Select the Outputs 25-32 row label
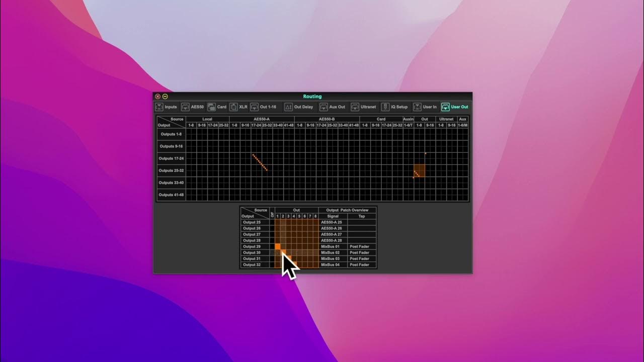The image size is (644, 362). (171, 170)
